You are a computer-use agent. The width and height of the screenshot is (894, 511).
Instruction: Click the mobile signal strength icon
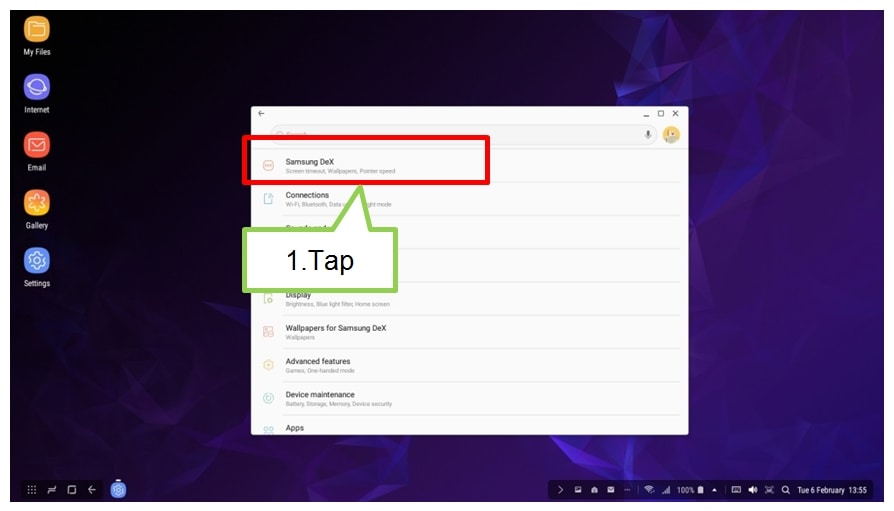(x=666, y=489)
